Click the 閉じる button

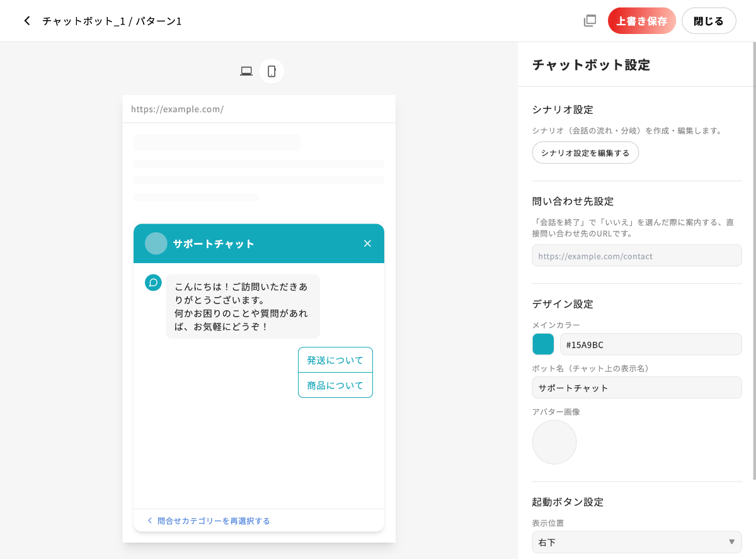[709, 21]
